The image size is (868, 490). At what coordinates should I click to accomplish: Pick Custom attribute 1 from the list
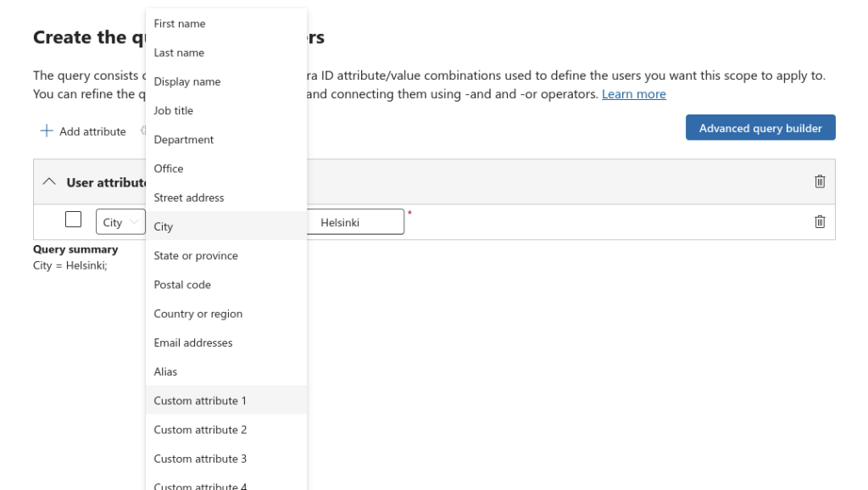pyautogui.click(x=226, y=401)
